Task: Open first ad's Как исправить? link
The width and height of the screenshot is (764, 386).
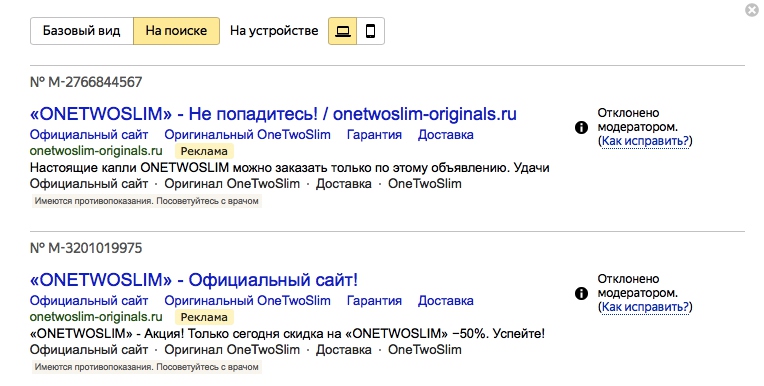Action: coord(645,141)
